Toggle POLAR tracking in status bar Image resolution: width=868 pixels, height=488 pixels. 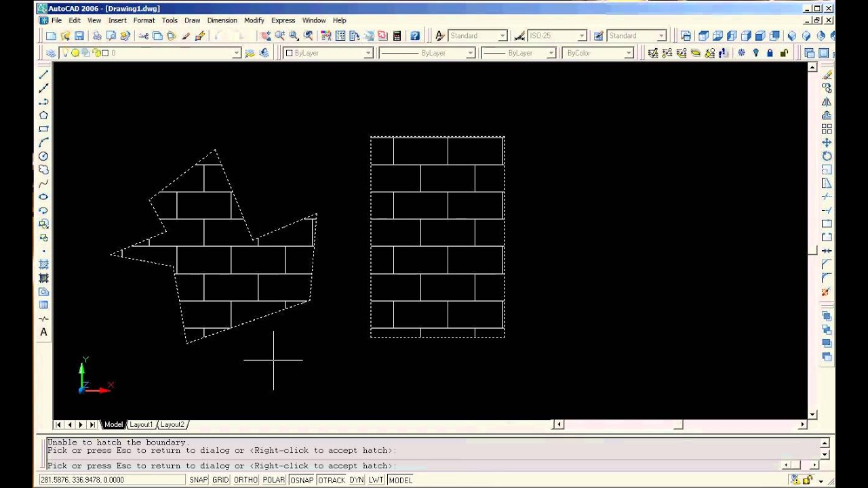[x=274, y=480]
